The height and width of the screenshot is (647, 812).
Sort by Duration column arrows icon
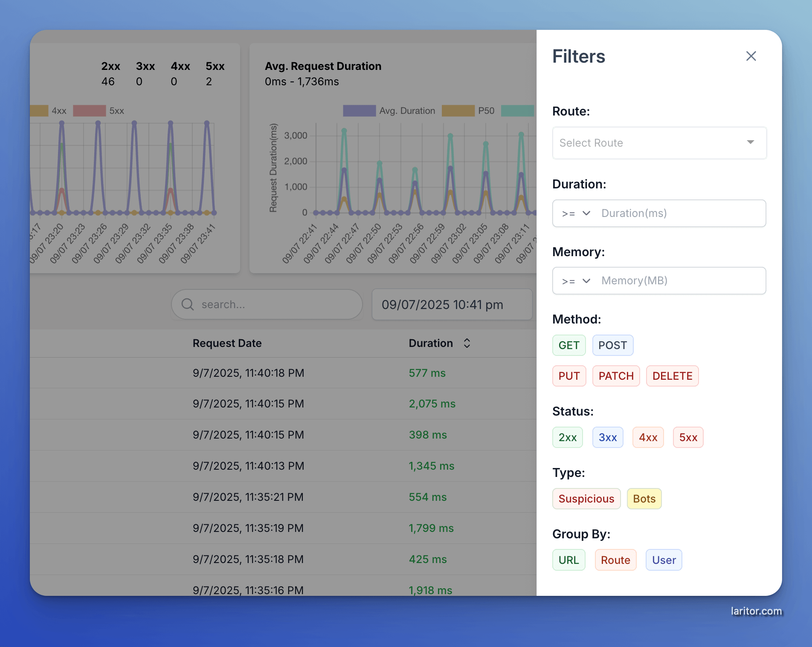coord(467,343)
